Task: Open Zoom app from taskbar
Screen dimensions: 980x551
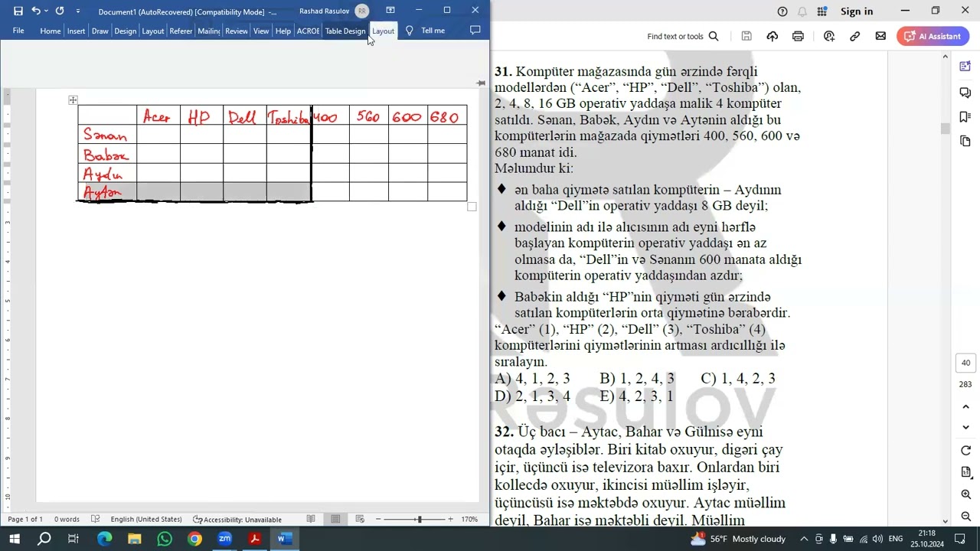Action: (225, 539)
